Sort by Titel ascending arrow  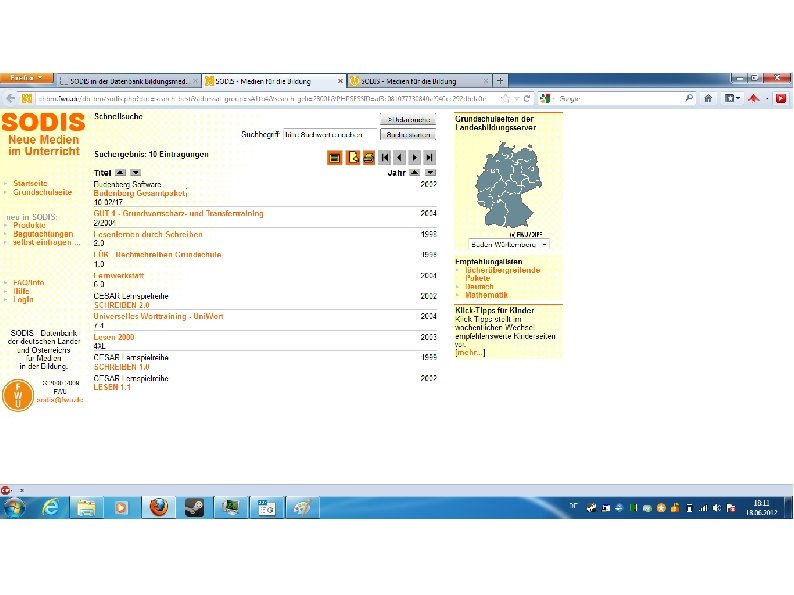pos(121,173)
